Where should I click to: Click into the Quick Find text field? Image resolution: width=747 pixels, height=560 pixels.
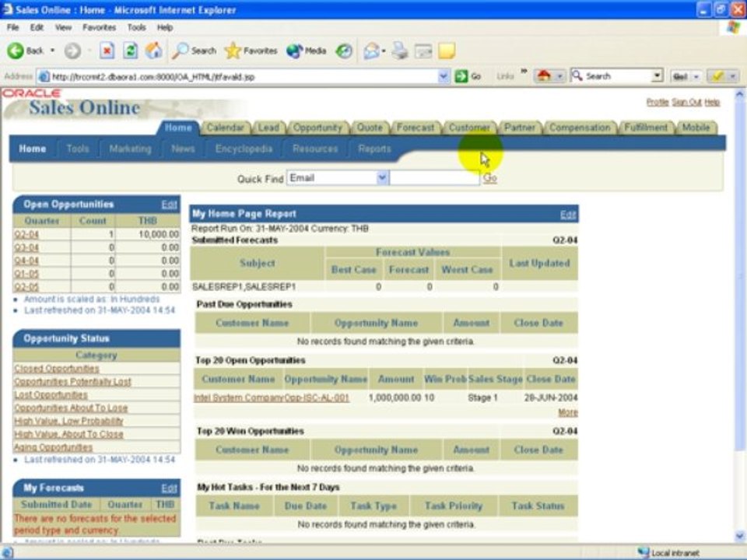pyautogui.click(x=434, y=178)
